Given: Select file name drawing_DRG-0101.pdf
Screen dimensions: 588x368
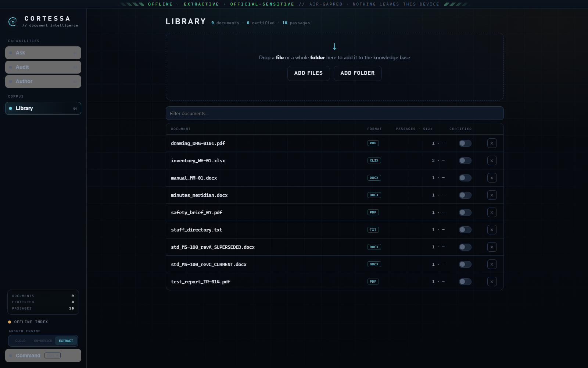Looking at the screenshot, I should 198,143.
